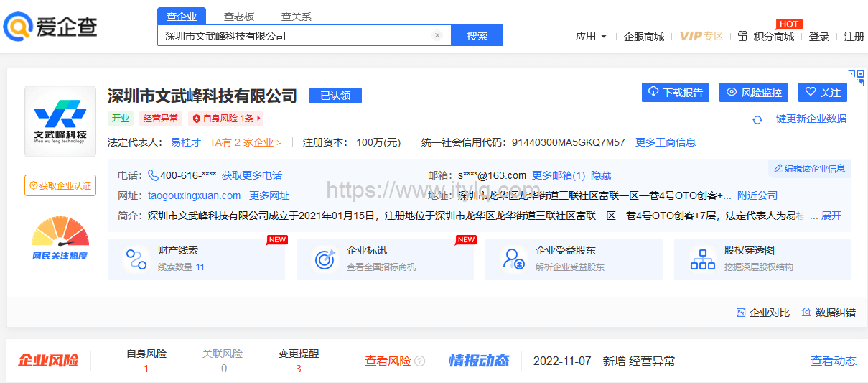The width and height of the screenshot is (868, 383).
Task: Click the 获取企业认证 button
Action: 60,185
